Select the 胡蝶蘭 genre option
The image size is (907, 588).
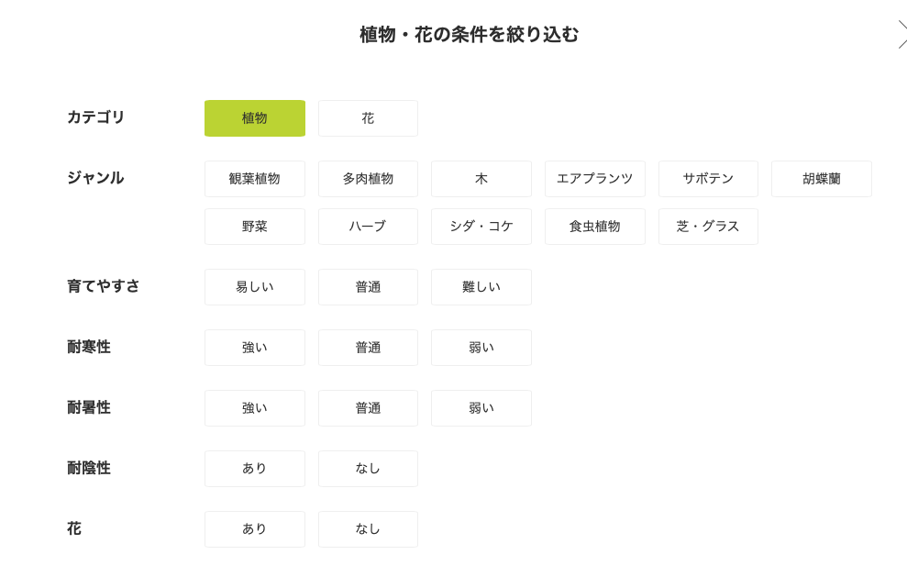822,179
